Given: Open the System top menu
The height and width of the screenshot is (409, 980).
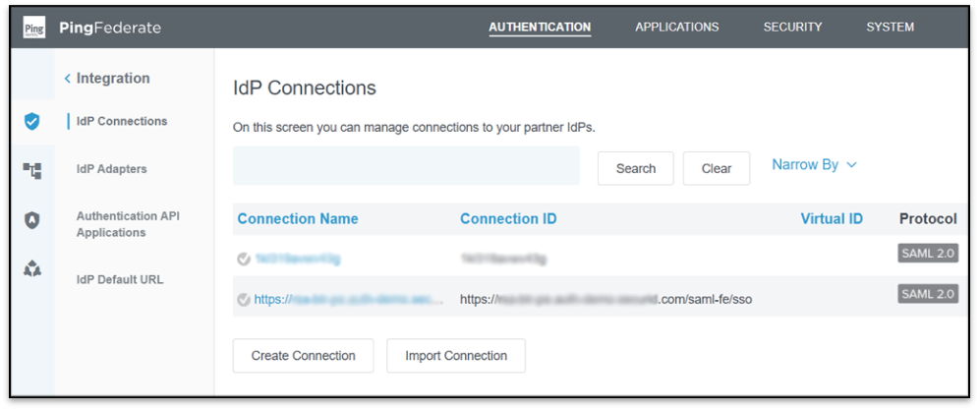Looking at the screenshot, I should tap(890, 28).
